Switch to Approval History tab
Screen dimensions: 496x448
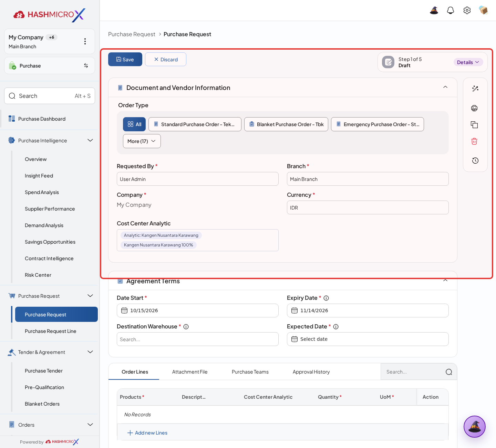pyautogui.click(x=311, y=372)
